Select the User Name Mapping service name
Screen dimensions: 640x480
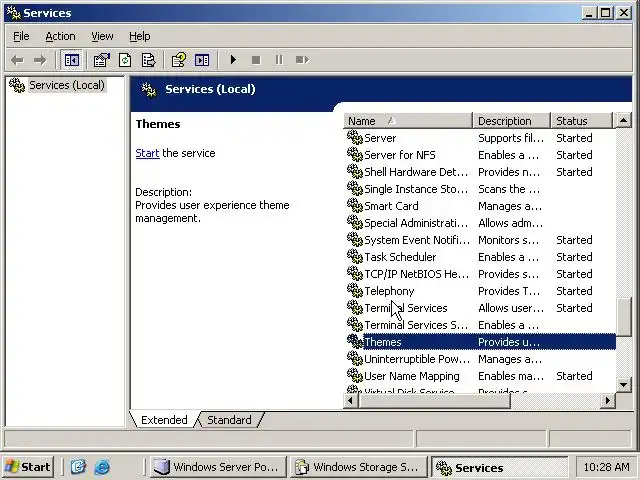tap(412, 376)
